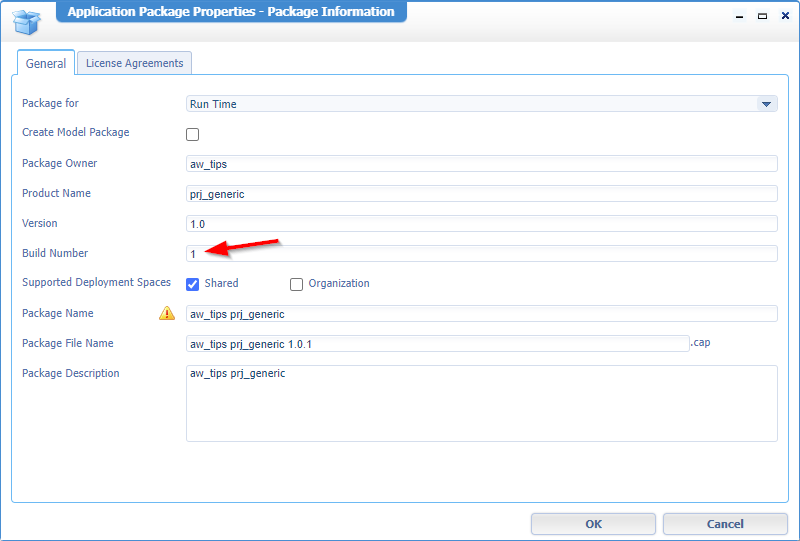Click into the Package Owner field
This screenshot has height=541, width=800.
(x=481, y=164)
